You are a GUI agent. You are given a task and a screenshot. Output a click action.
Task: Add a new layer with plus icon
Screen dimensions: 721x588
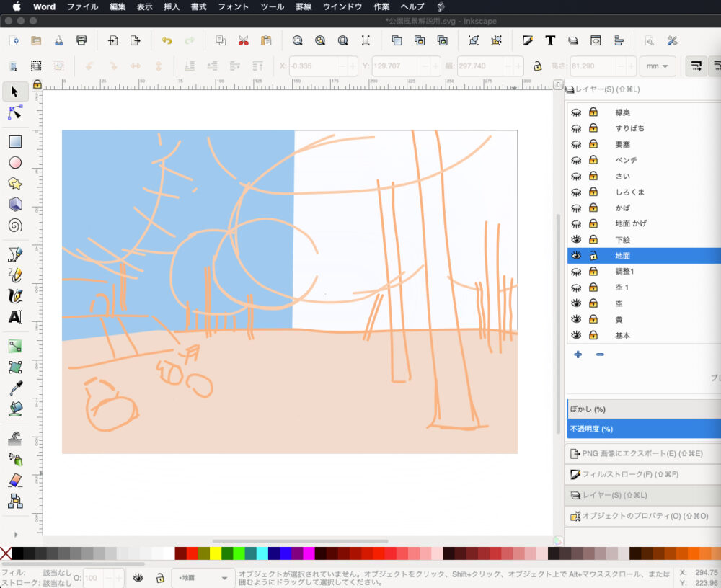578,355
